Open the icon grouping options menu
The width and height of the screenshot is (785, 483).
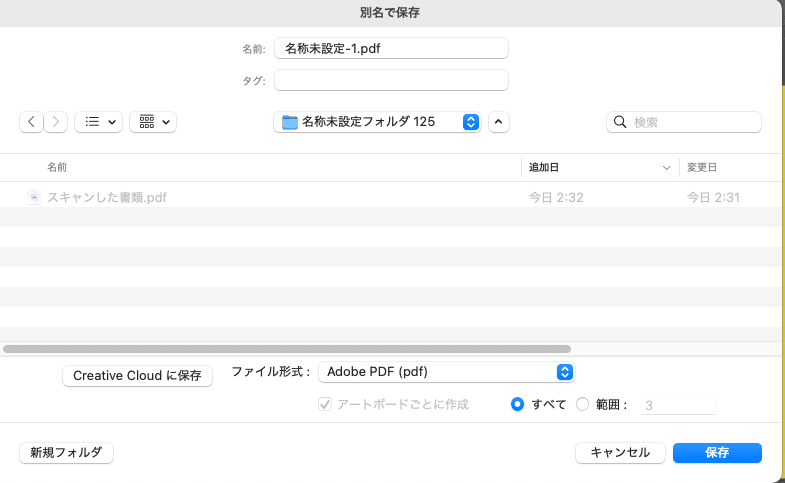[152, 122]
